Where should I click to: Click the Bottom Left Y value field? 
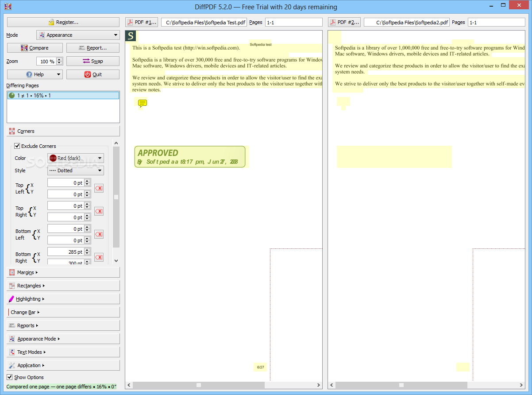66,240
